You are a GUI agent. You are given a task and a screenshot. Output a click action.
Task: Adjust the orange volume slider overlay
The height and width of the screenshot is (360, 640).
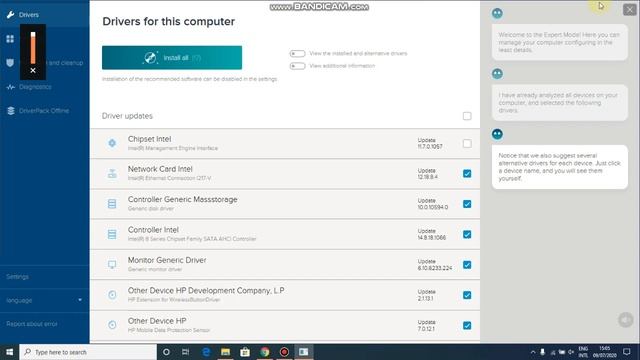click(33, 48)
